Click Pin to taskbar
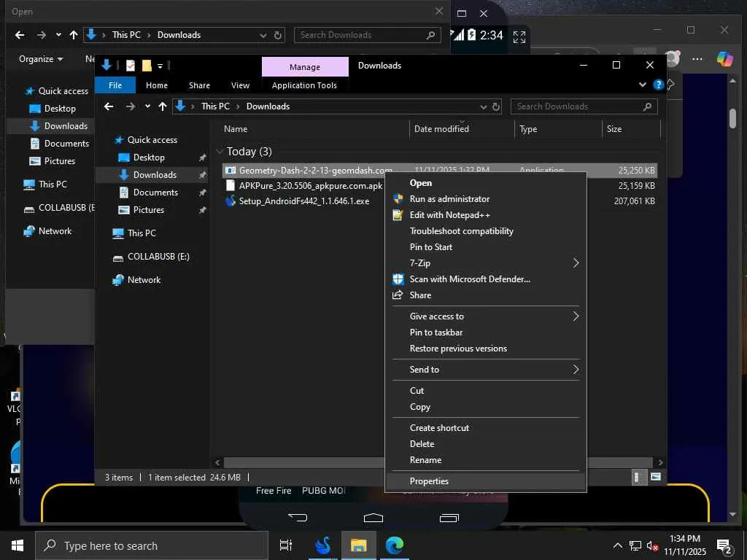747x560 pixels. click(x=436, y=332)
